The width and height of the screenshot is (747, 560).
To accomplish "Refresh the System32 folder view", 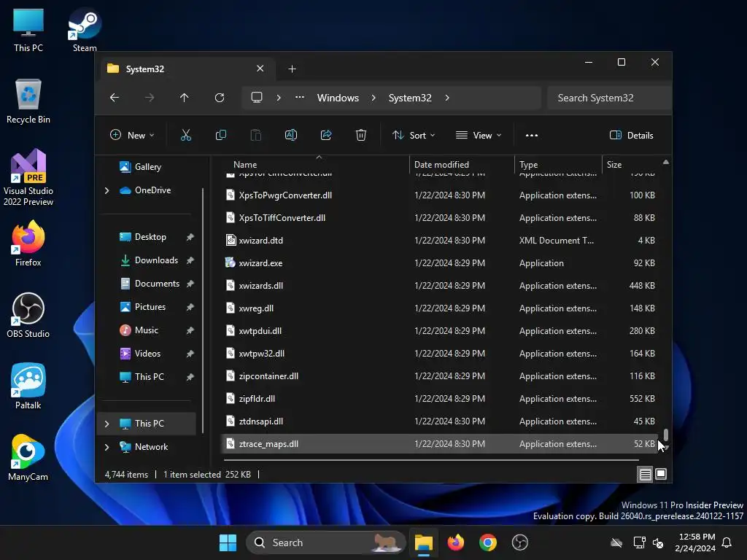I will (x=219, y=98).
